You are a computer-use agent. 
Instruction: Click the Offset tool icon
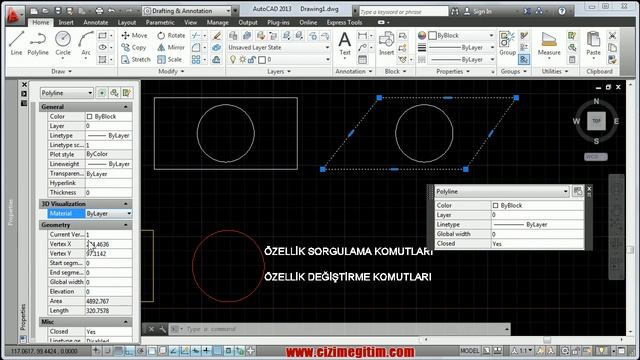coord(217,60)
